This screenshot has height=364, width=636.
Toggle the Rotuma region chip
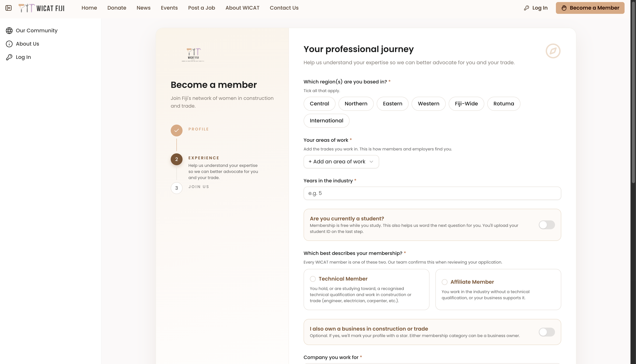503,104
